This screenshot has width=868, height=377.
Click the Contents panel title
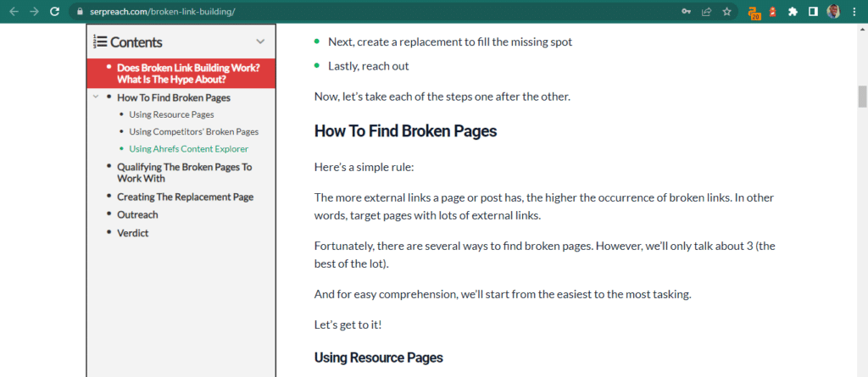[x=136, y=42]
